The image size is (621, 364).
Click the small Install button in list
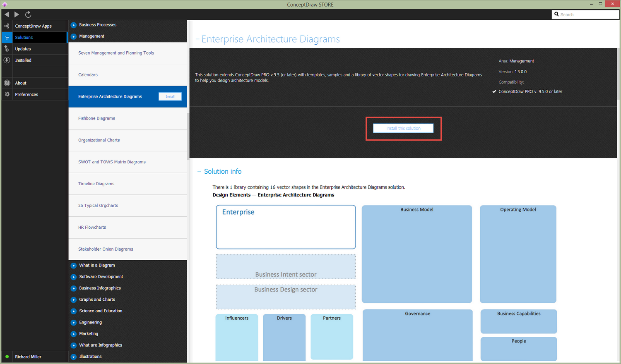[170, 96]
